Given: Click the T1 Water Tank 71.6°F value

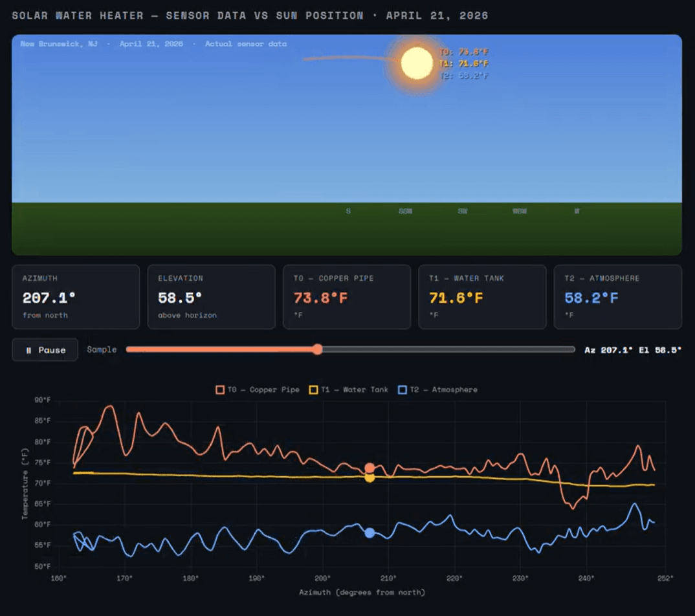Looking at the screenshot, I should click(x=456, y=298).
